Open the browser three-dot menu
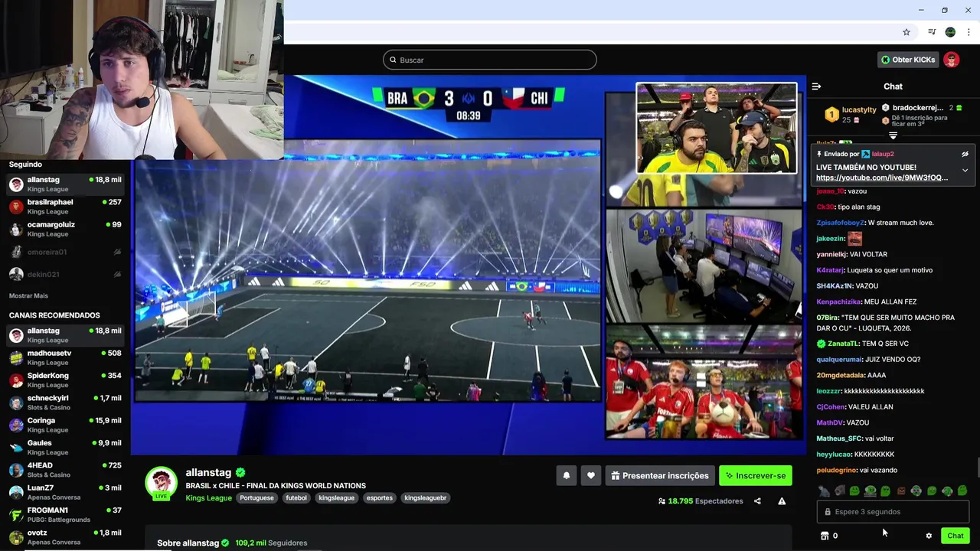Screen dimensions: 980x551 point(969,32)
